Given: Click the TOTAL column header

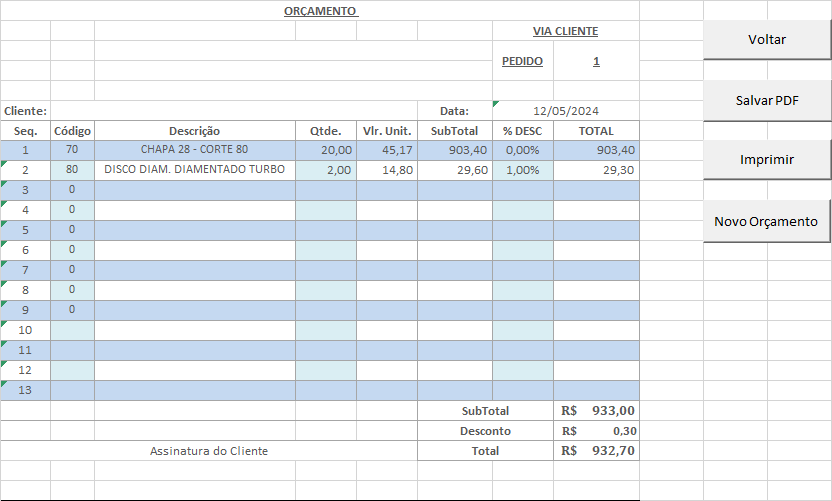Looking at the screenshot, I should click(596, 131).
